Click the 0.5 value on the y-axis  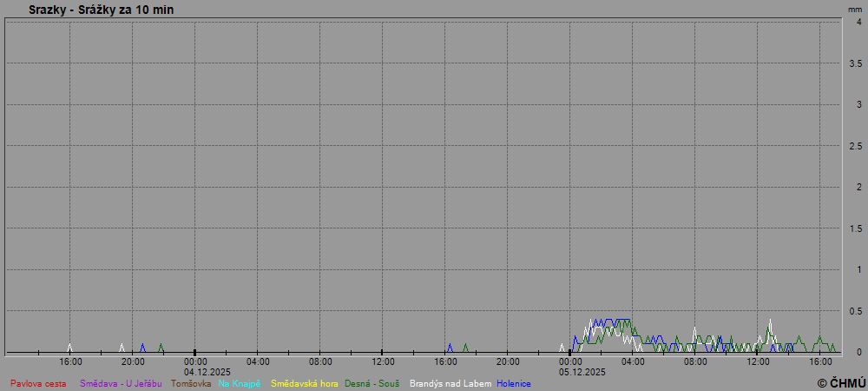855,310
